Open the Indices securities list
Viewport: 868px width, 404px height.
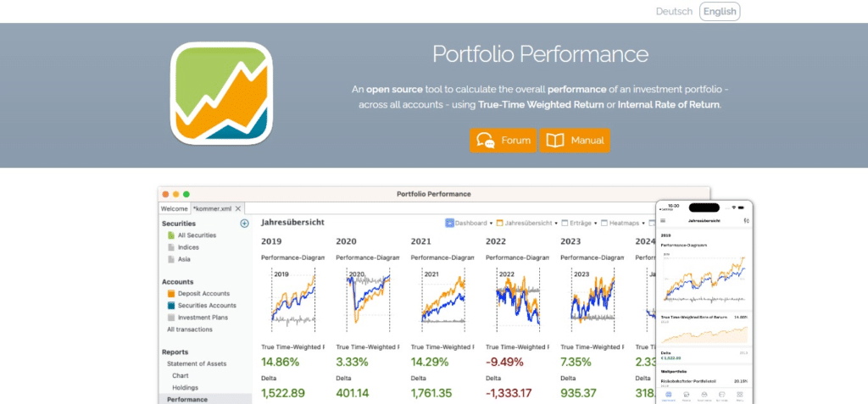(x=189, y=247)
